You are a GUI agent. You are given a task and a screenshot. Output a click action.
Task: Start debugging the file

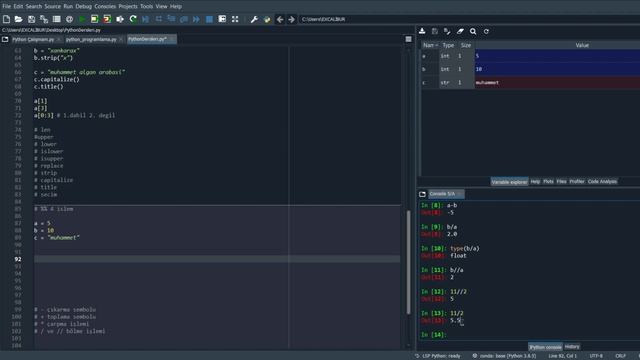point(146,19)
